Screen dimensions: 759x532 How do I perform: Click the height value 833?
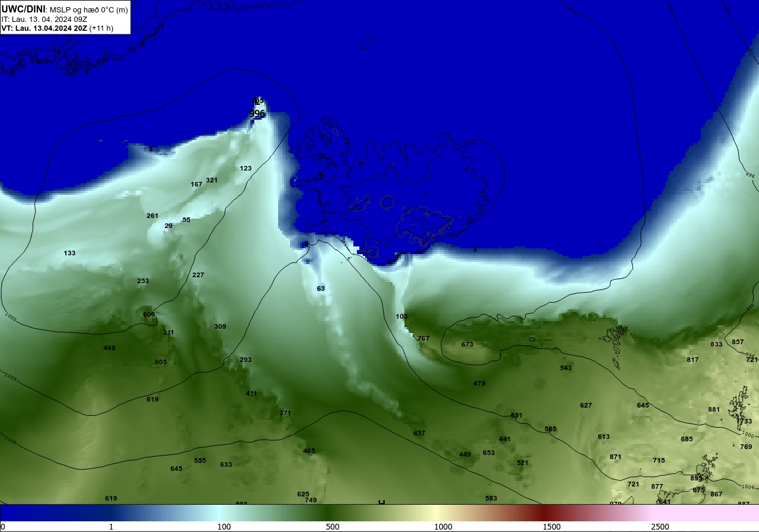716,344
